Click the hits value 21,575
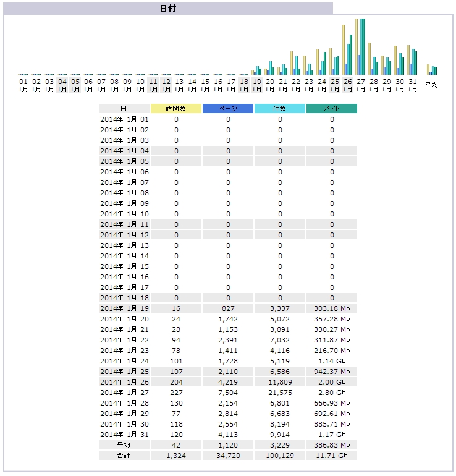 click(x=280, y=393)
